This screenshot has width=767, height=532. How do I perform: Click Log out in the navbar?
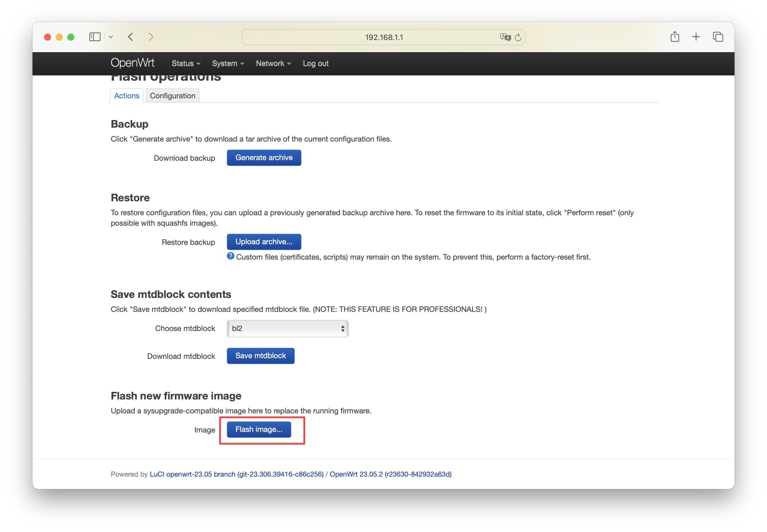pos(315,64)
